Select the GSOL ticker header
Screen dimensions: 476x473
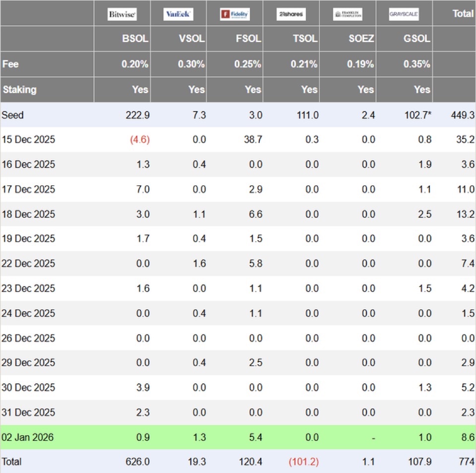tap(417, 39)
